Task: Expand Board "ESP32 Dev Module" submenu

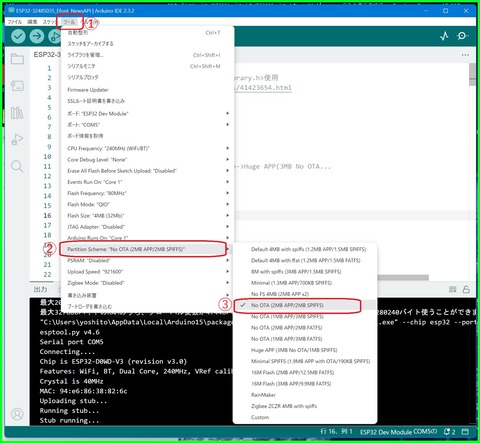Action: 147,114
